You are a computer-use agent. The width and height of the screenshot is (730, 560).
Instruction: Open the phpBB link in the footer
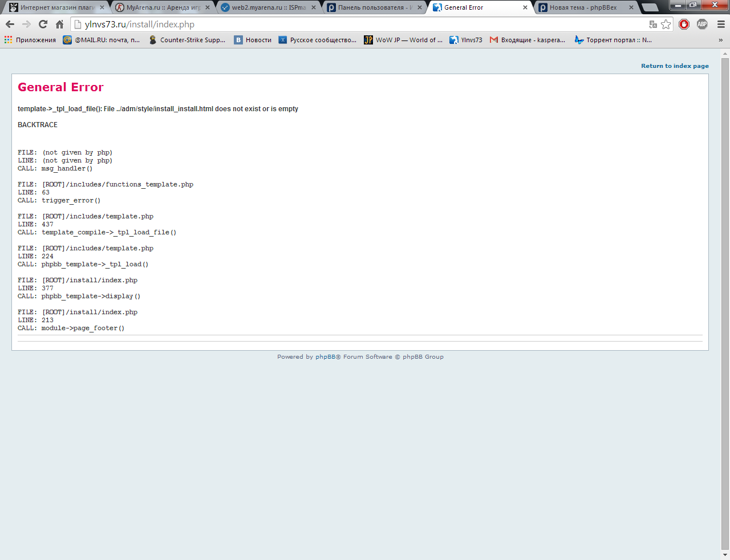325,357
